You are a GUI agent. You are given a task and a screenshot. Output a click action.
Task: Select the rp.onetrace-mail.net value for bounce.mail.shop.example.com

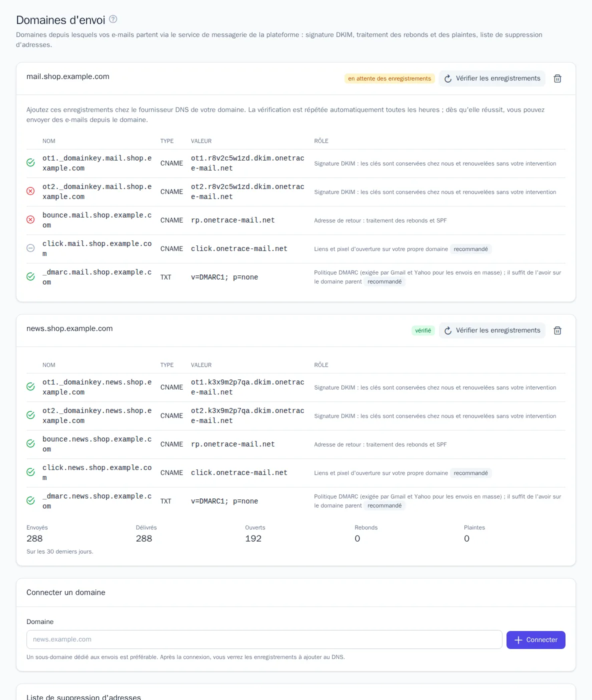233,220
